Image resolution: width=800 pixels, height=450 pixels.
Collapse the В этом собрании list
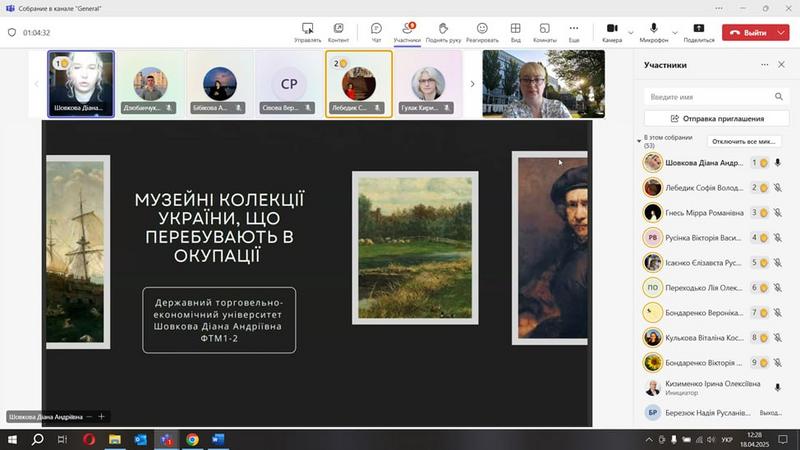tap(639, 141)
